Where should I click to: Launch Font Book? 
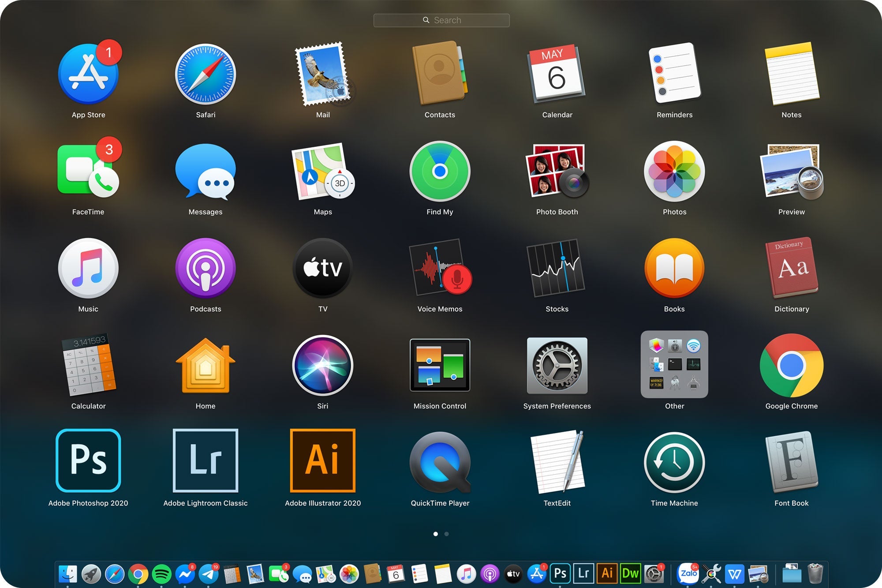click(x=792, y=462)
